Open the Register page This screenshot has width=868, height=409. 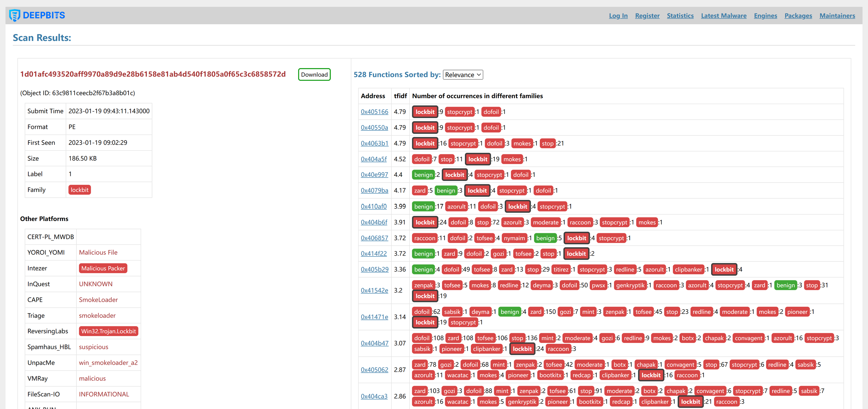click(647, 15)
